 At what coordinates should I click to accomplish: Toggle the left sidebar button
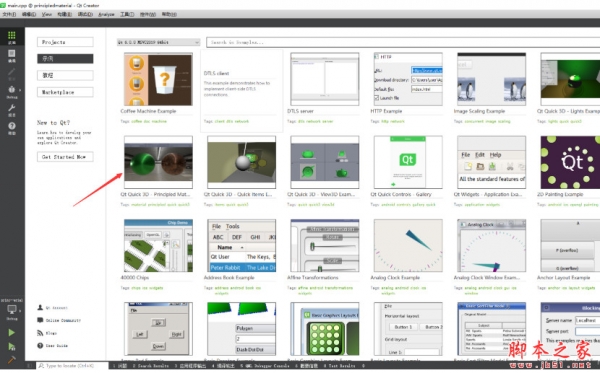click(x=30, y=366)
